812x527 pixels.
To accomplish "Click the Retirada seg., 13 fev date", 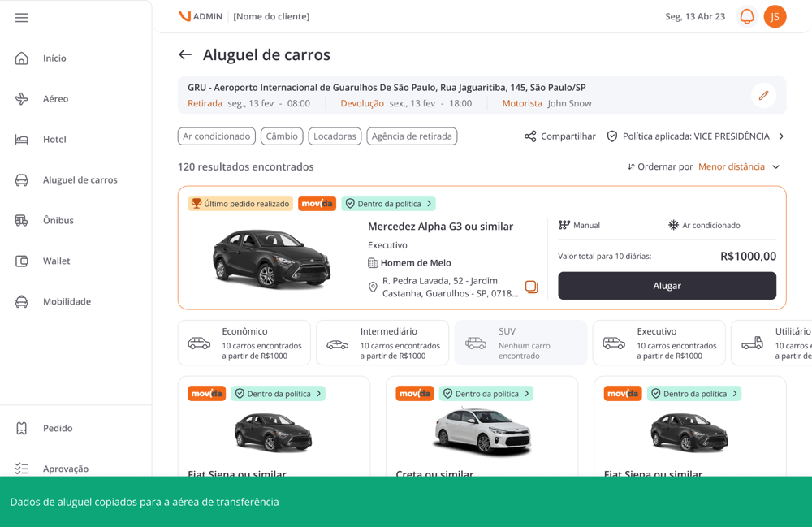I will tap(248, 104).
